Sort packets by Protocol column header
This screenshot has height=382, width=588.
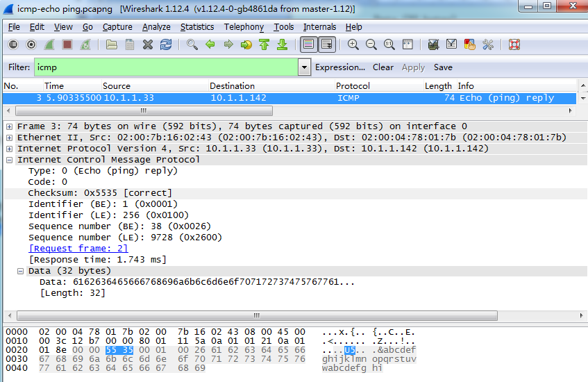(379, 86)
